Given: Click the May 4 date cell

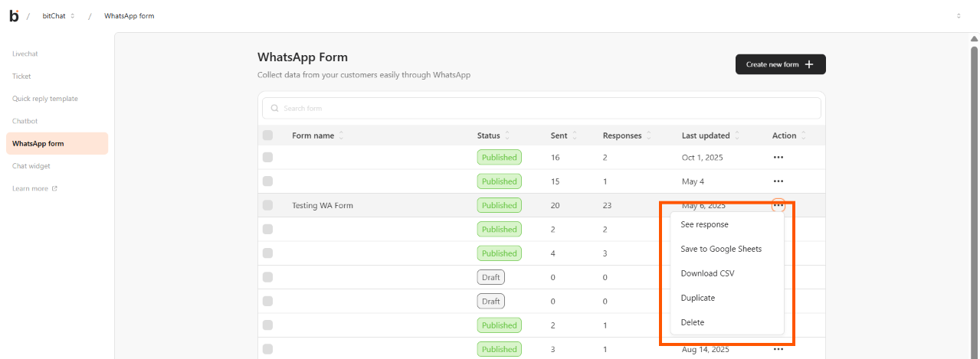Looking at the screenshot, I should click(693, 181).
